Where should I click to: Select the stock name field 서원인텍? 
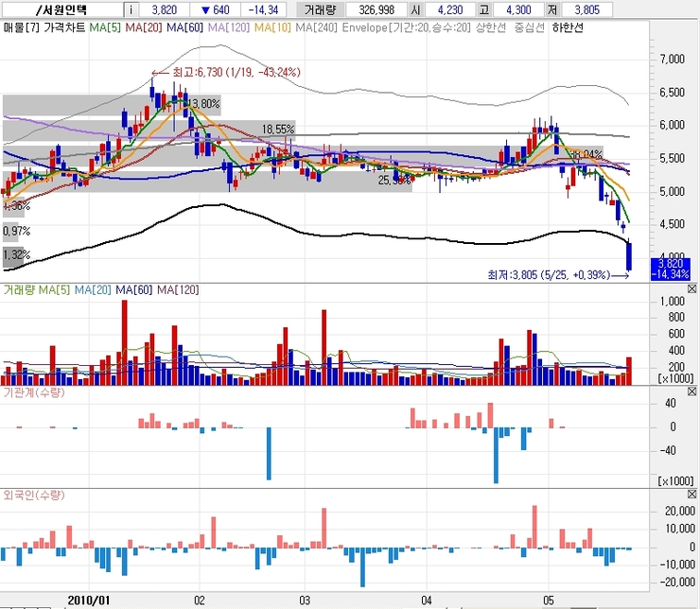[x=61, y=9]
